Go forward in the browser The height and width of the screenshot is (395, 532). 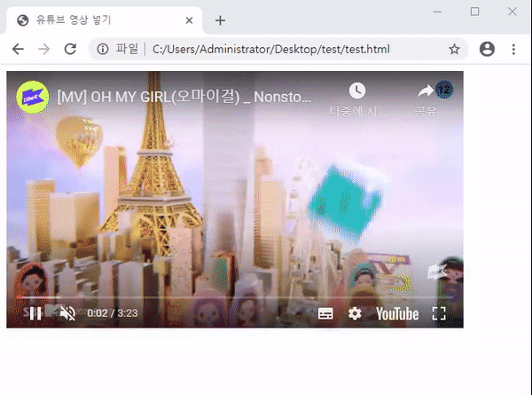click(x=44, y=49)
